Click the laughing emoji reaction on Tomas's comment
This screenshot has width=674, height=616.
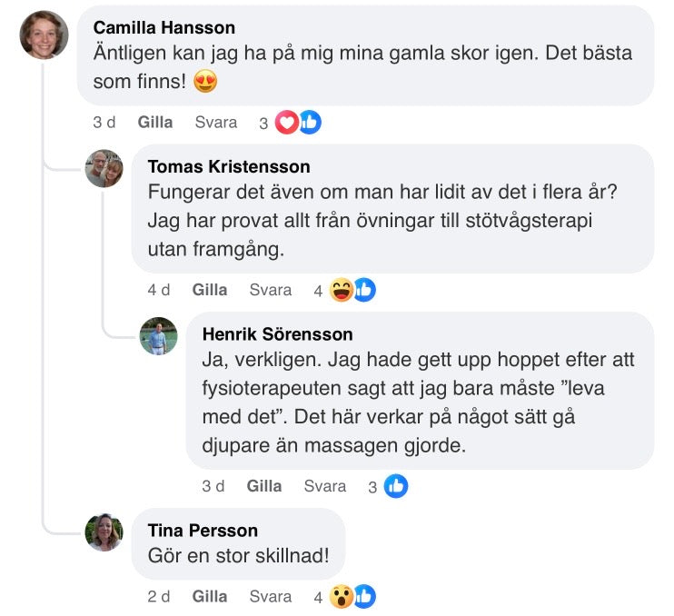pos(341,290)
